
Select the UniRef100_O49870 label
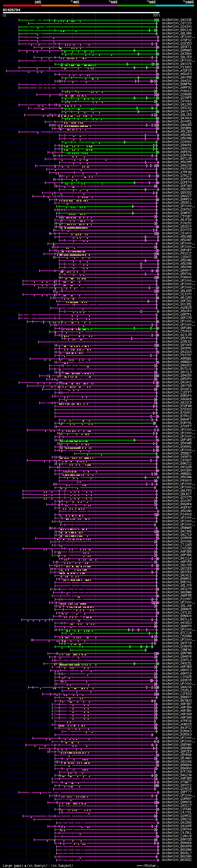click(177, 457)
